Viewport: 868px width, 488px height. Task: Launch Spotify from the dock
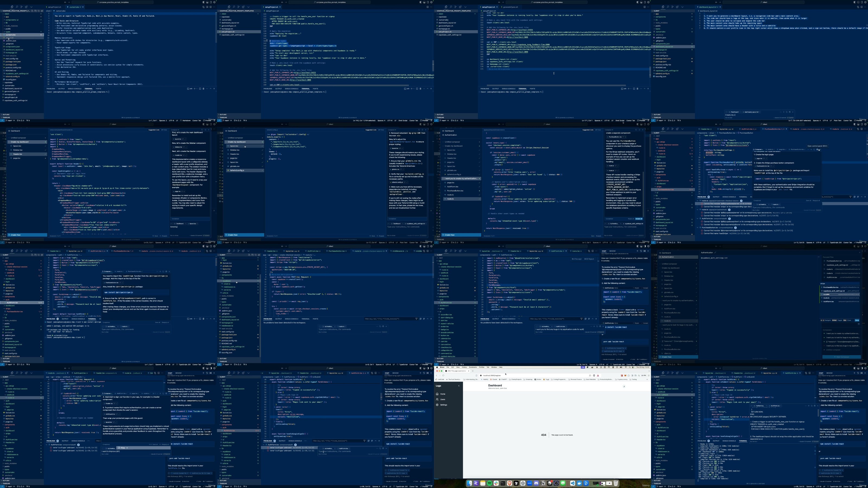[490, 483]
